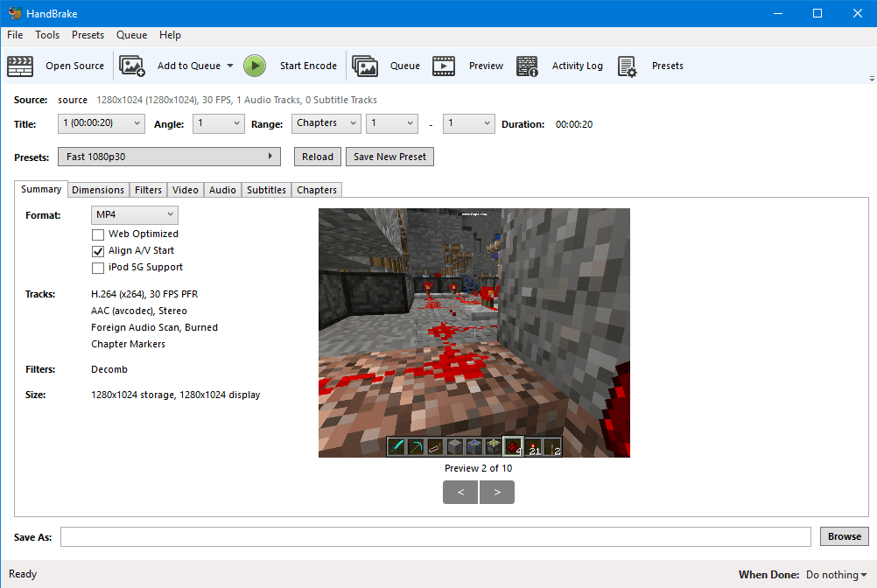Click the Open Source clapperboard icon
Viewport: 877px width, 588px height.
pos(20,66)
